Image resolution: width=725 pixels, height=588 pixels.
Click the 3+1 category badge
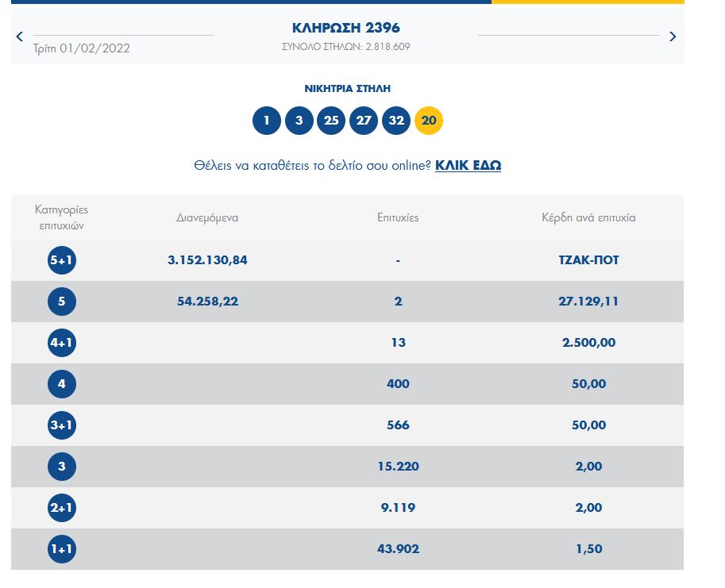point(62,425)
